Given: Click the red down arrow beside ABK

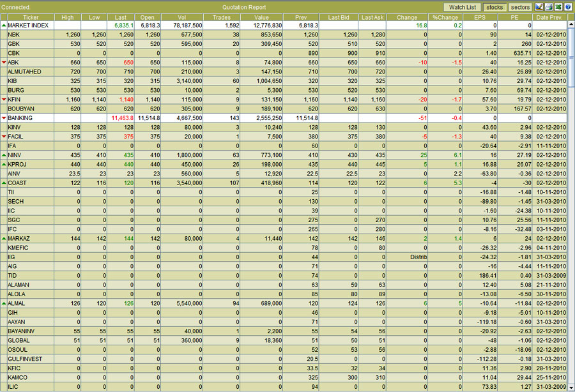Looking at the screenshot, I should tap(4, 63).
